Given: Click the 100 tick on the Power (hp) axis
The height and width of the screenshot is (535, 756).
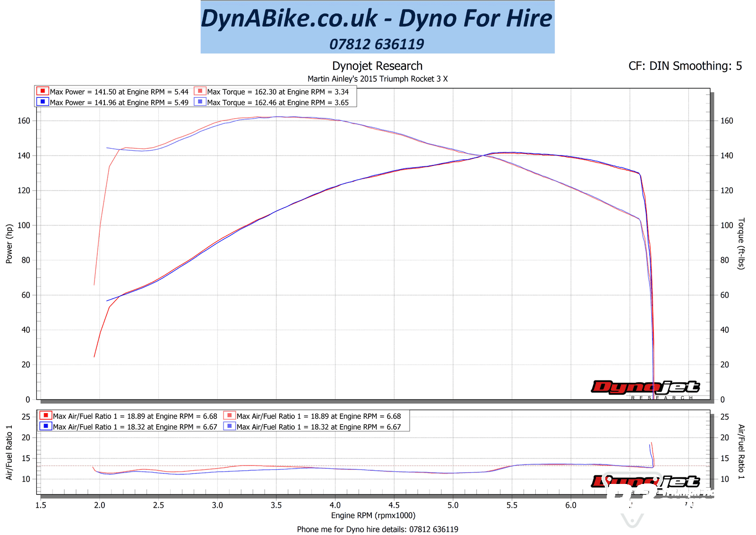Looking at the screenshot, I should [24, 225].
